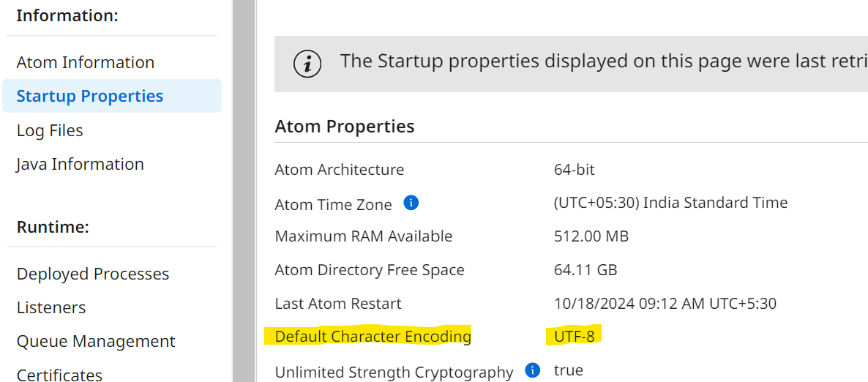Click the 512.00 MB RAM value

[591, 236]
